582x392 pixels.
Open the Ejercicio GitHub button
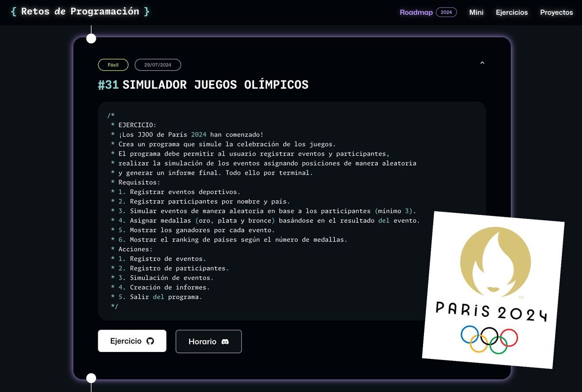coord(132,341)
